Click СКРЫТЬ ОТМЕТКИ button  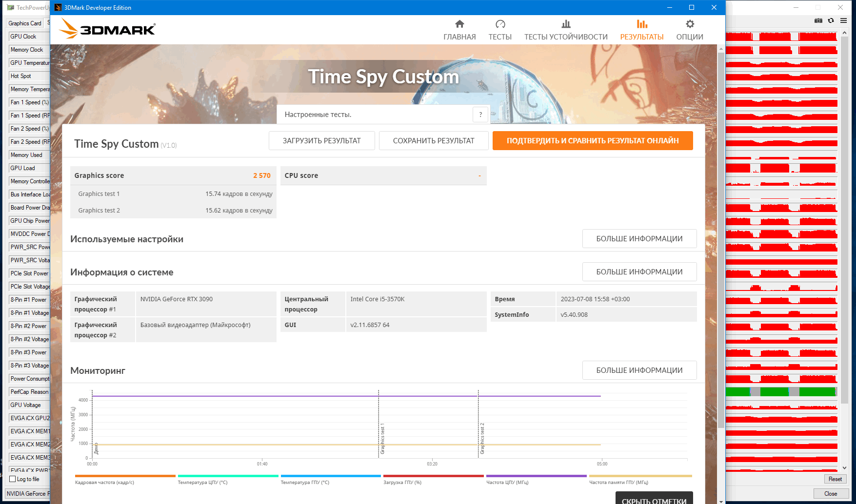pyautogui.click(x=654, y=499)
